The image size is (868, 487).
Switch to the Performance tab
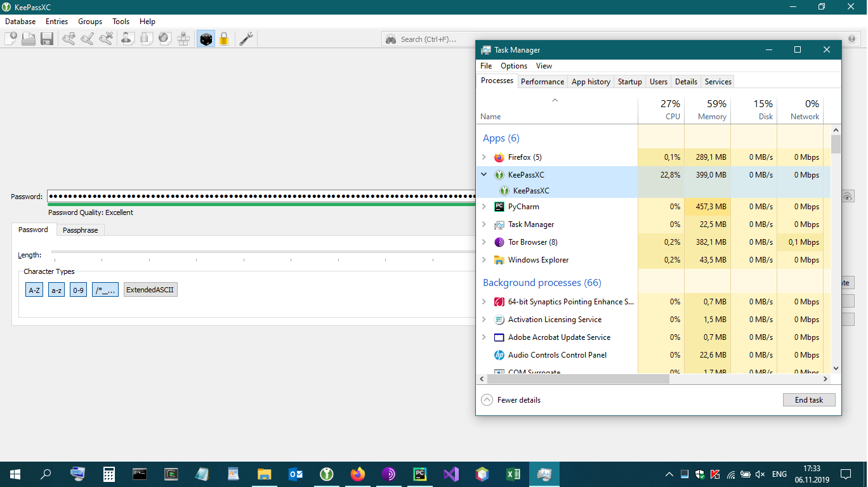(542, 82)
